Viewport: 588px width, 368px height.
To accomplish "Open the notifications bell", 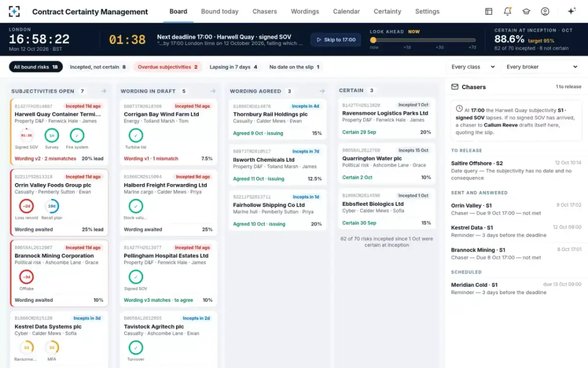I will click(x=507, y=11).
